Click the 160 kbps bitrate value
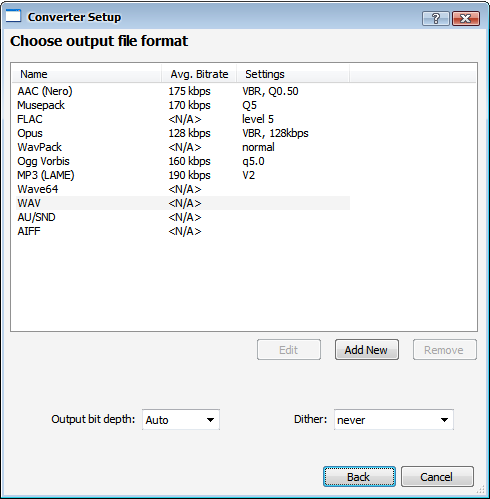 point(189,161)
